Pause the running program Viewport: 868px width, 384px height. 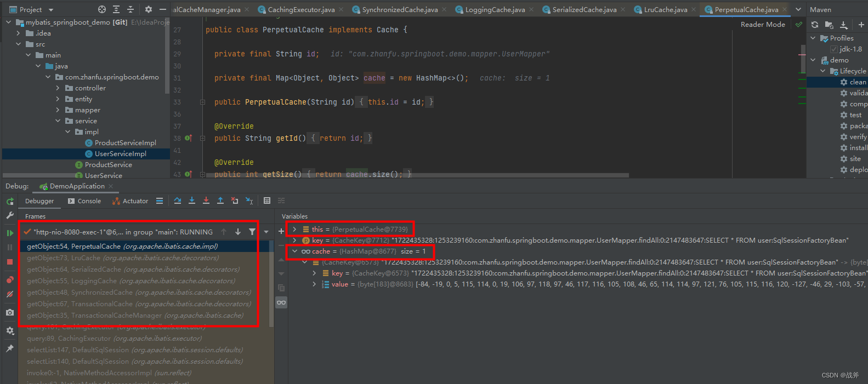coord(10,248)
